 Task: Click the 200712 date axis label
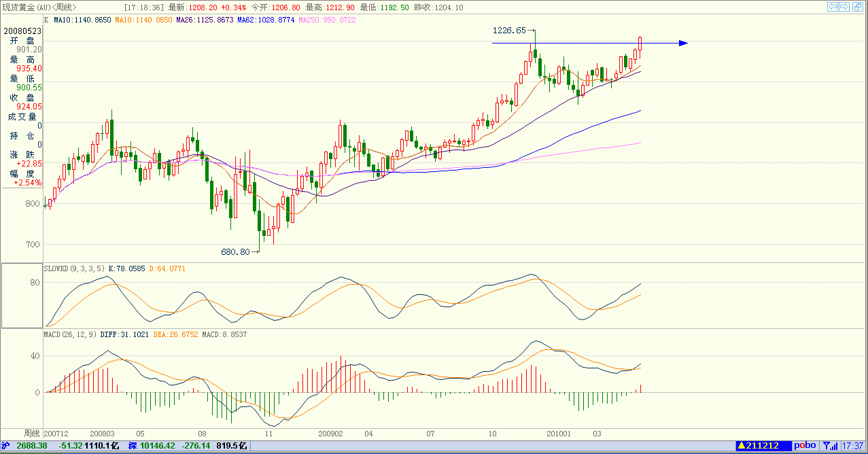point(56,433)
